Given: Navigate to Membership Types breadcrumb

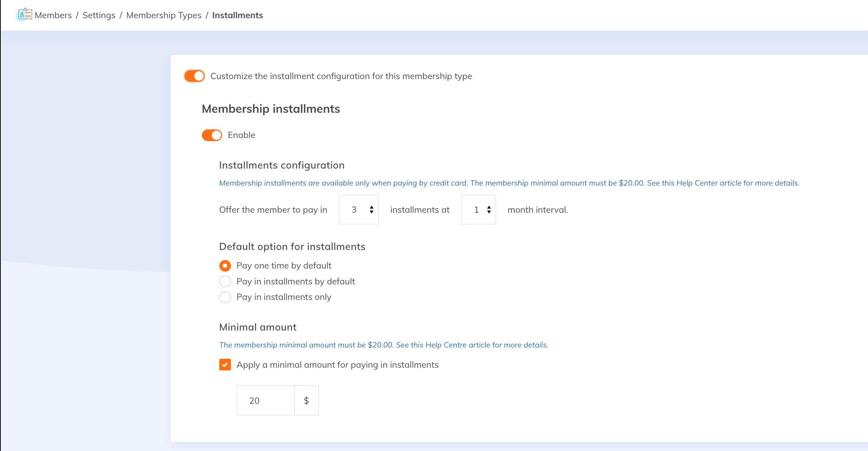Looking at the screenshot, I should point(164,15).
